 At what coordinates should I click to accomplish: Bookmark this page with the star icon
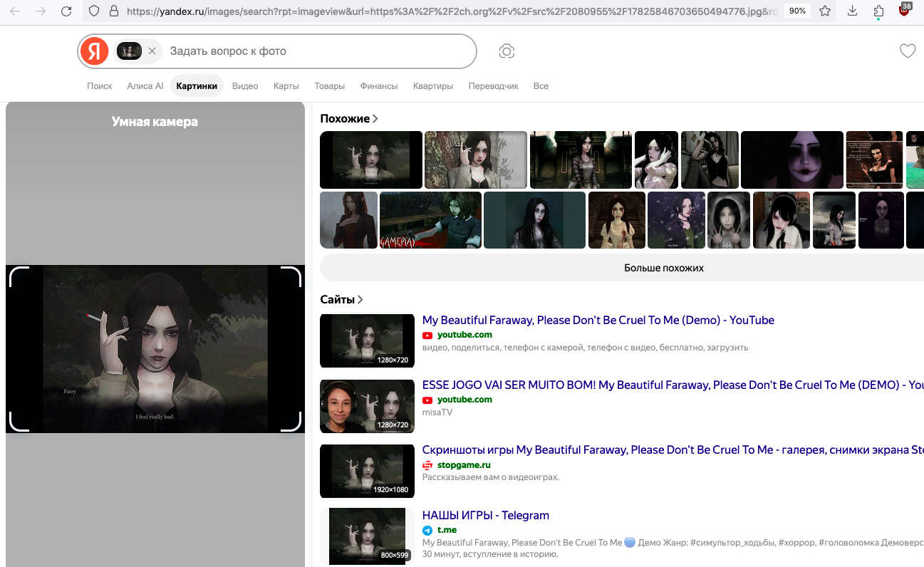click(825, 11)
